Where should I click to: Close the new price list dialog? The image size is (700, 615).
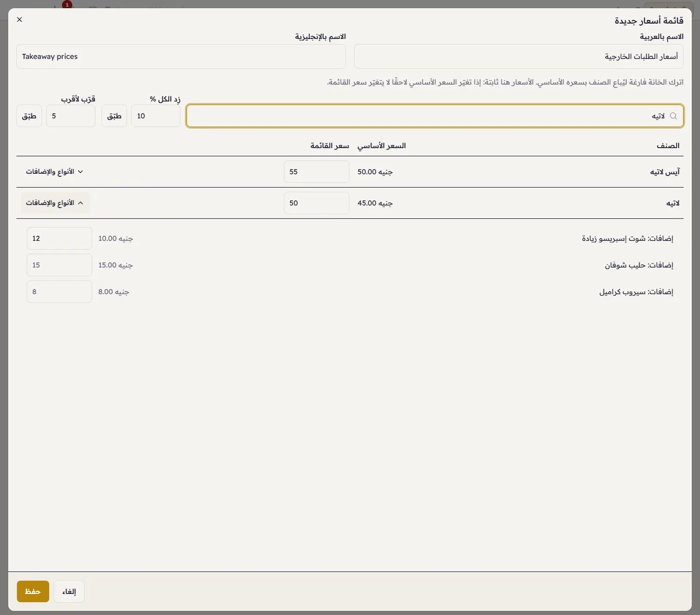(19, 19)
